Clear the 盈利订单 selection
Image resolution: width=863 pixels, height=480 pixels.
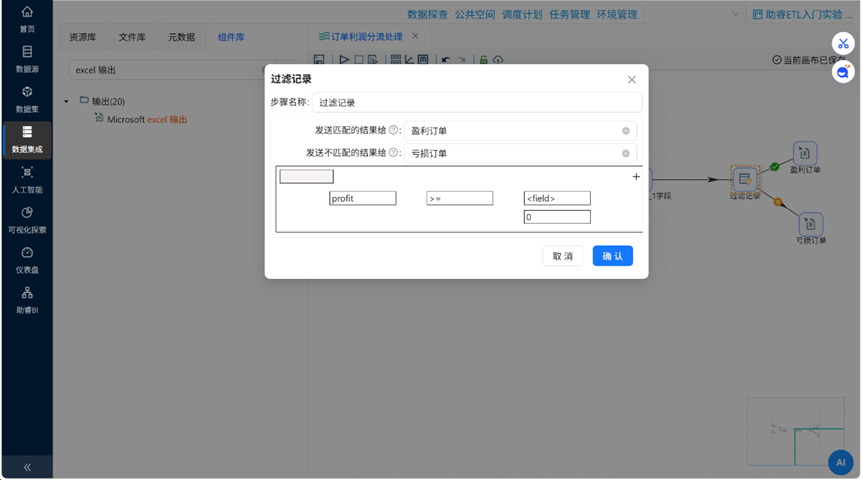click(626, 130)
